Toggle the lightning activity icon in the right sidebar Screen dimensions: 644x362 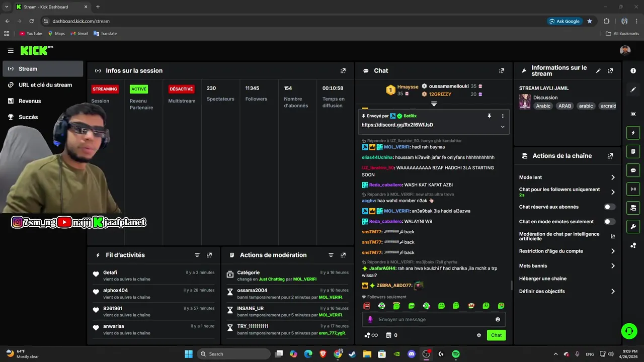pyautogui.click(x=633, y=133)
